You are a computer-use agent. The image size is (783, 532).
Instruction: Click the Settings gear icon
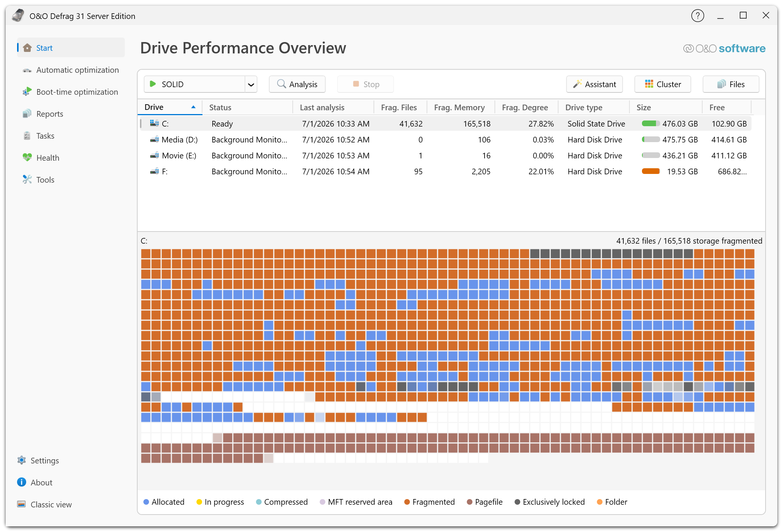point(22,460)
